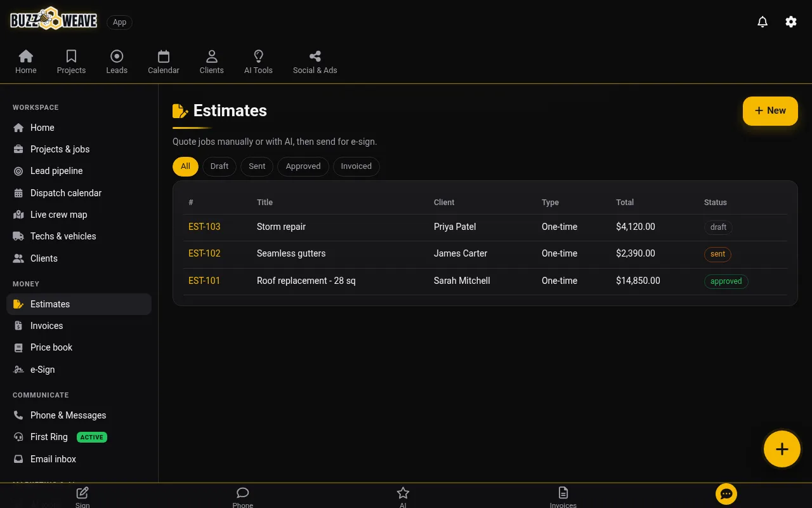Open Lead pipeline in sidebar

click(79, 171)
